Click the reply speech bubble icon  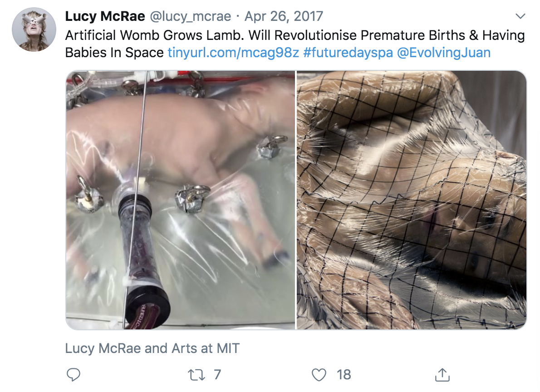click(x=74, y=374)
